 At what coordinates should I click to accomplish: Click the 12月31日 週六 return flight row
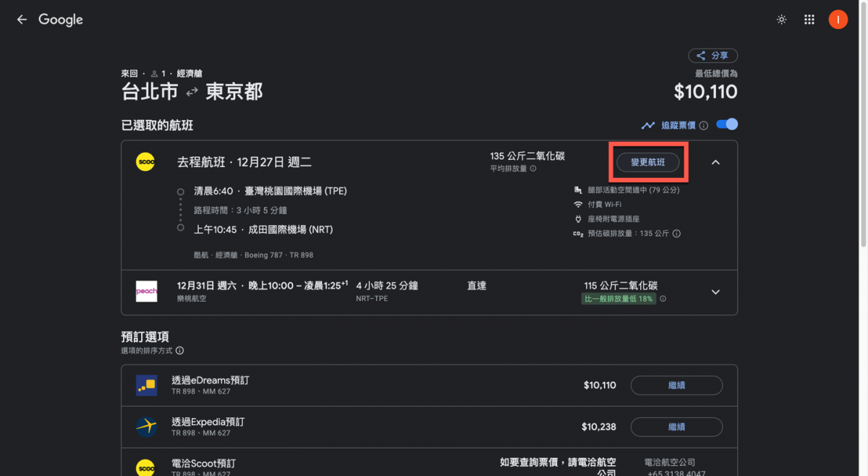429,292
